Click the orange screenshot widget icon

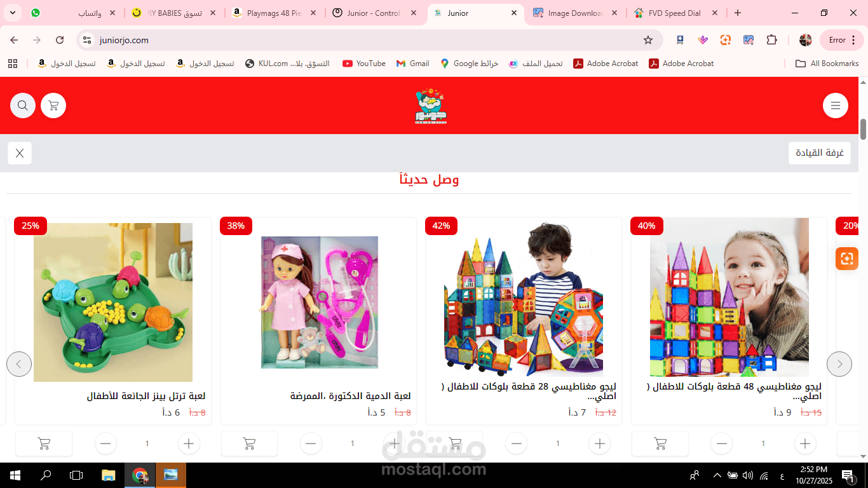846,258
